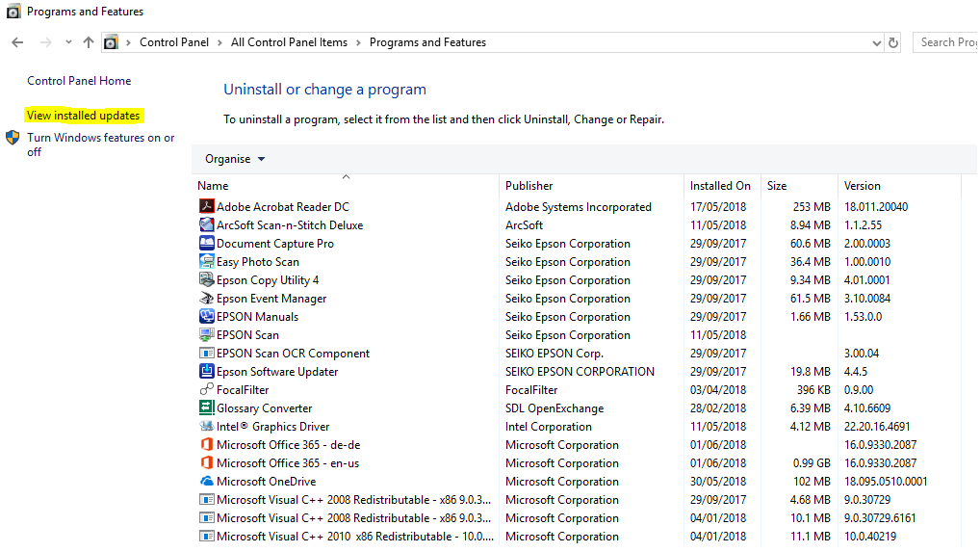Go up one level with up arrow
980x552 pixels.
point(89,42)
